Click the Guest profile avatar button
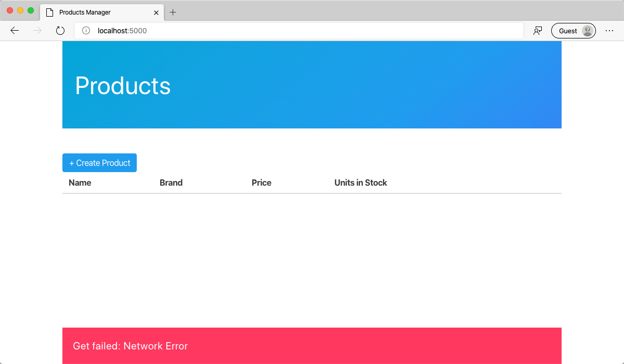 pyautogui.click(x=574, y=31)
